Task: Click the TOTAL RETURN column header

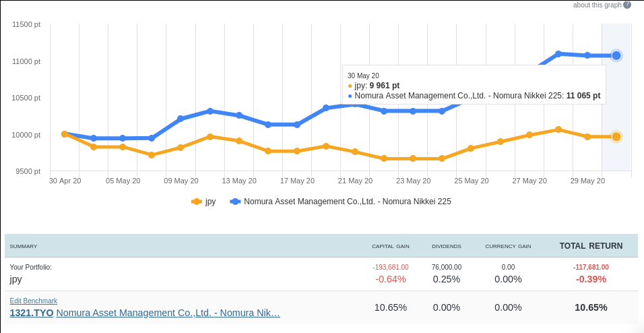Action: pyautogui.click(x=591, y=246)
